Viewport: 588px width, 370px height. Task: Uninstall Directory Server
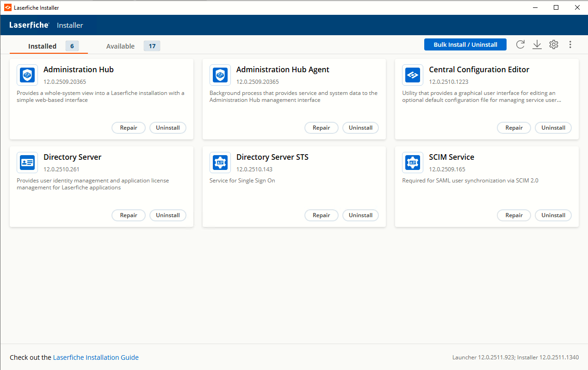click(x=167, y=215)
